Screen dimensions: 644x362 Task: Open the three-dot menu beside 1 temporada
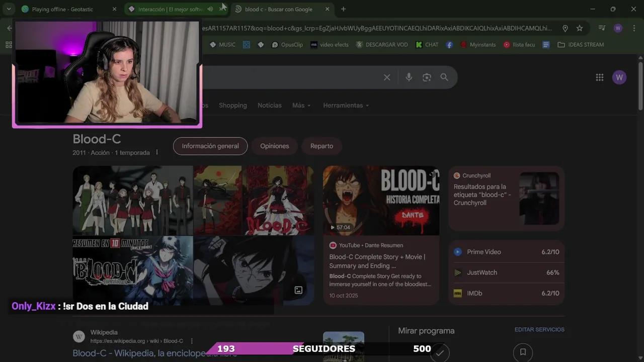pyautogui.click(x=157, y=152)
